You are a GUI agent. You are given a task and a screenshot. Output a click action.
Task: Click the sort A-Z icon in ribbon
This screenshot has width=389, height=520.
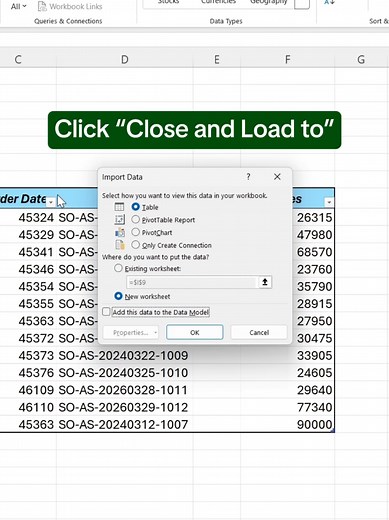(x=329, y=3)
